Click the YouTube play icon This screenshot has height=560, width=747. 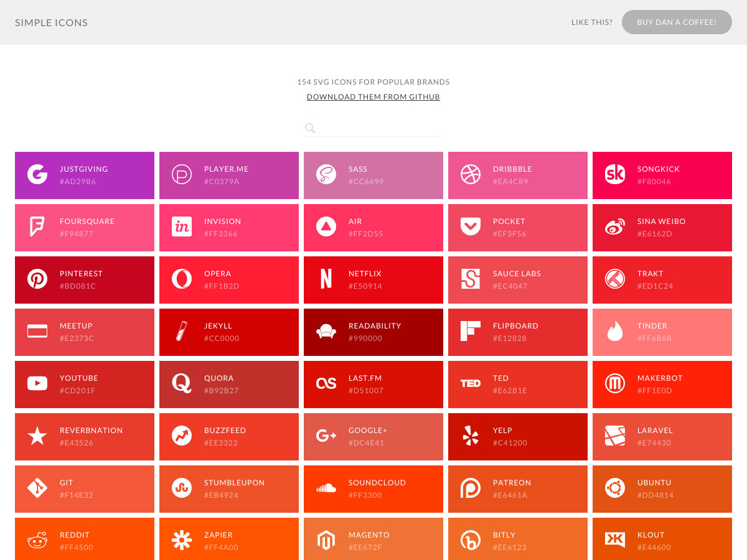pyautogui.click(x=37, y=384)
